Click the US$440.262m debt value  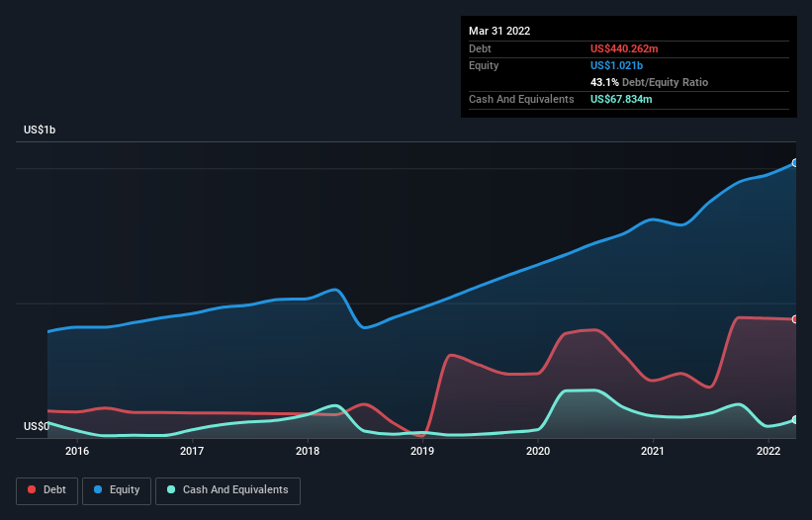click(624, 48)
